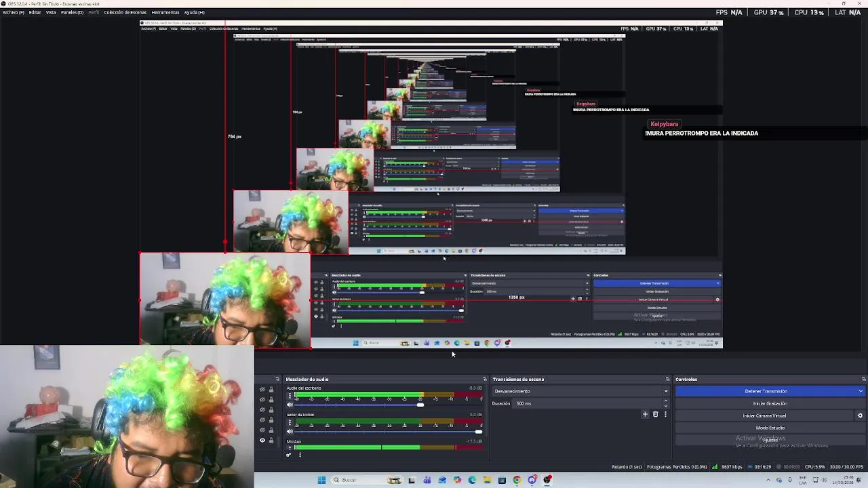Click the Kelpybara chat name in preview
This screenshot has height=488, width=868.
point(664,124)
